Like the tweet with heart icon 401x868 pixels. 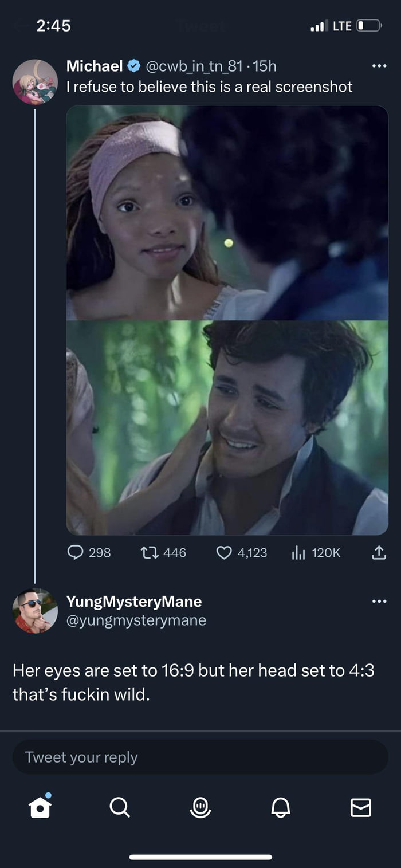click(224, 552)
